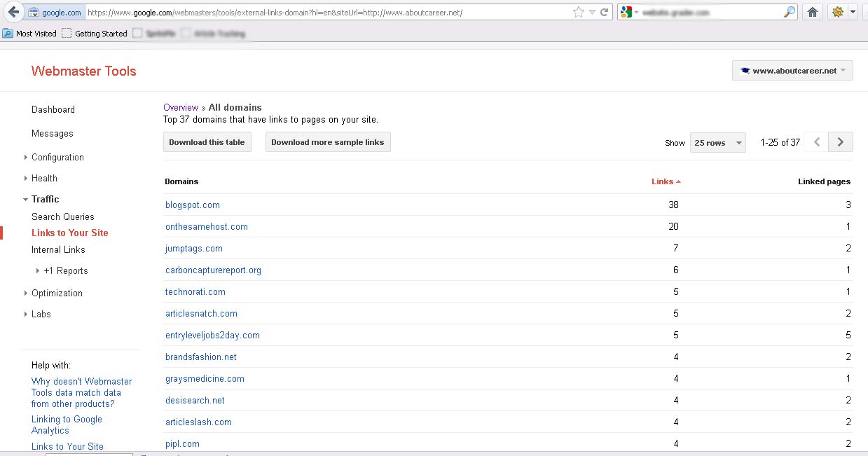Open desisearch.net domain link

pyautogui.click(x=195, y=400)
